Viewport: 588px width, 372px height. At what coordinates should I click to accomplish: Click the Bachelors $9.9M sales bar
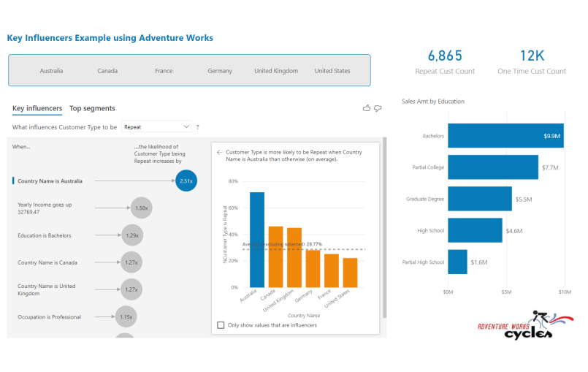pyautogui.click(x=506, y=135)
